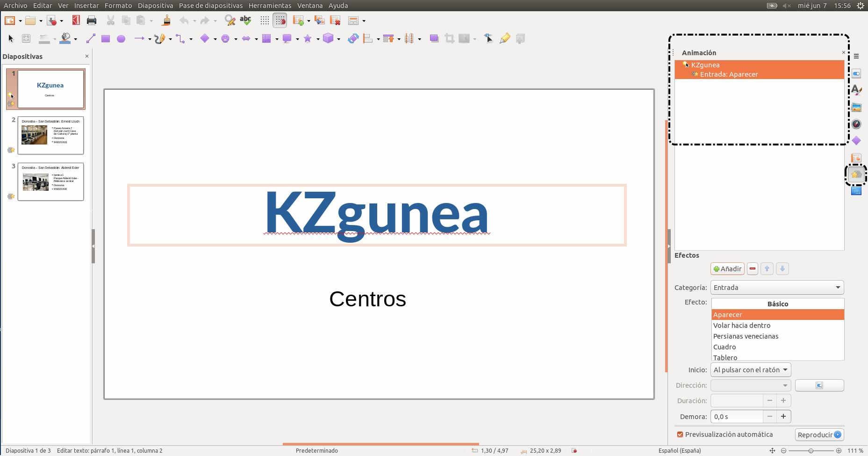Click the Añadir effect button

tap(727, 268)
